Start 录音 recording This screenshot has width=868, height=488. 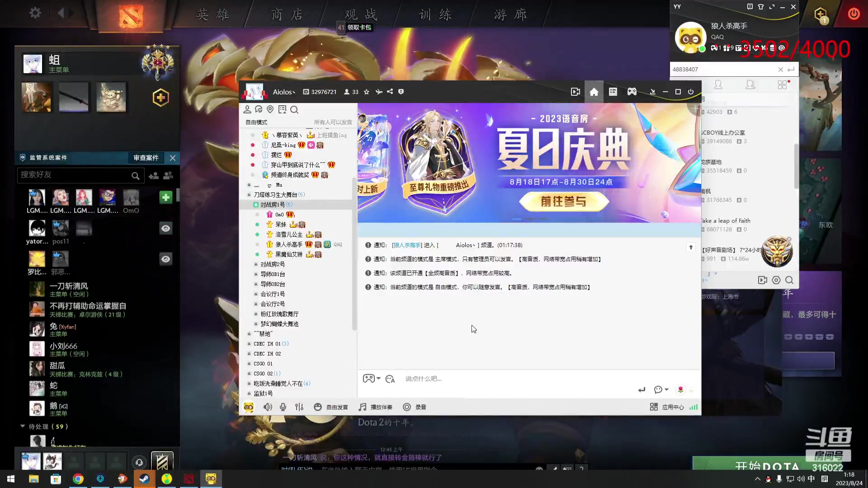[x=415, y=407]
